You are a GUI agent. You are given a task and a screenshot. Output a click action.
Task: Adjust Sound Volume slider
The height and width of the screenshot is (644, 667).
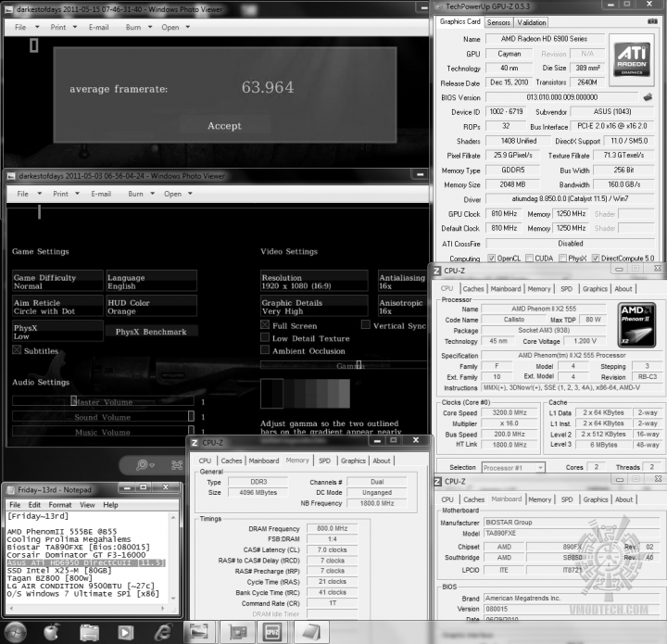click(x=103, y=417)
